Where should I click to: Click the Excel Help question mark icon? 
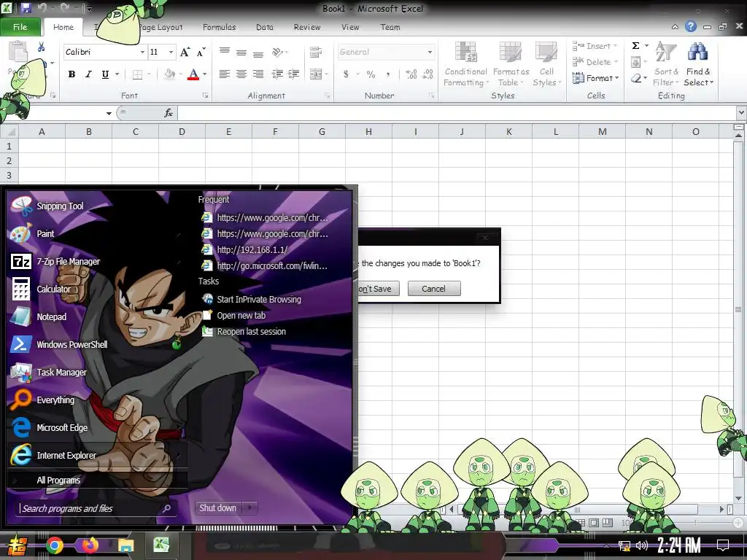click(690, 27)
